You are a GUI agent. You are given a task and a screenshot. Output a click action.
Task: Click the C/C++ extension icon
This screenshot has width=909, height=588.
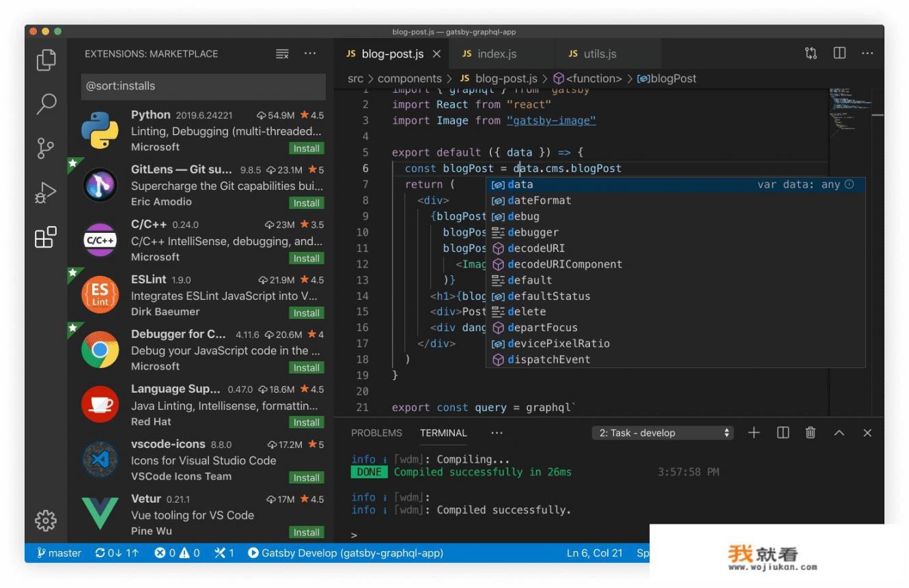(x=100, y=240)
